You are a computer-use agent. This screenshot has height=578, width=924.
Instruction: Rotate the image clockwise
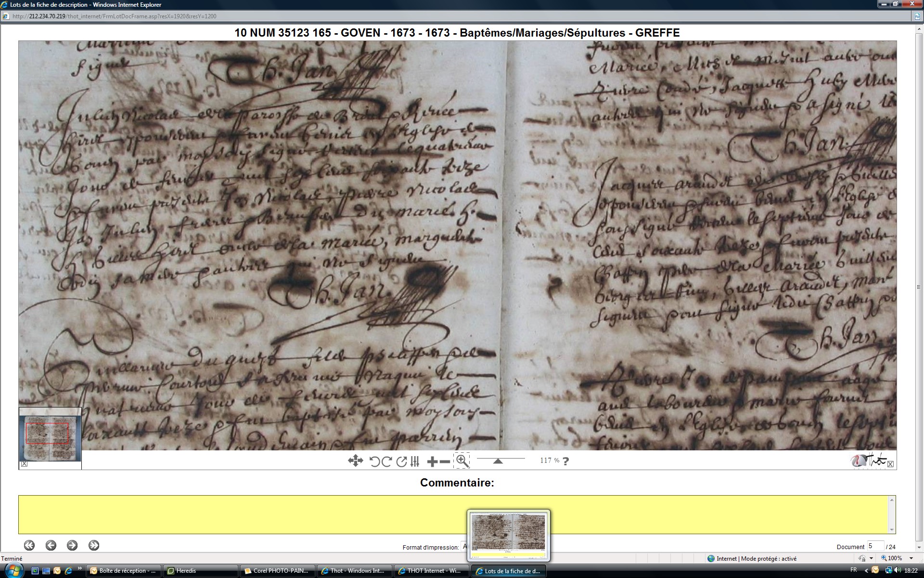pos(386,461)
